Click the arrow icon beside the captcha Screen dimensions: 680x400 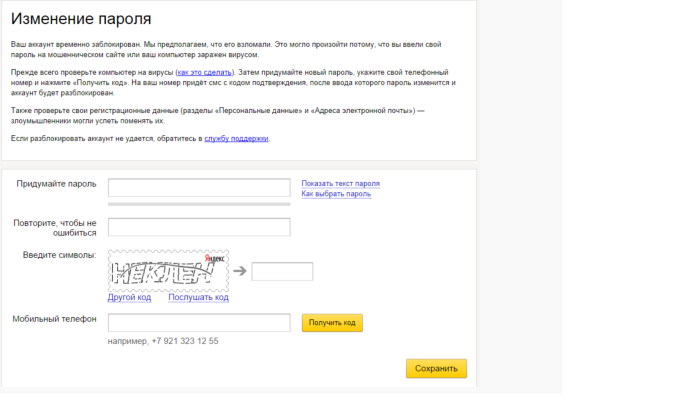point(240,272)
